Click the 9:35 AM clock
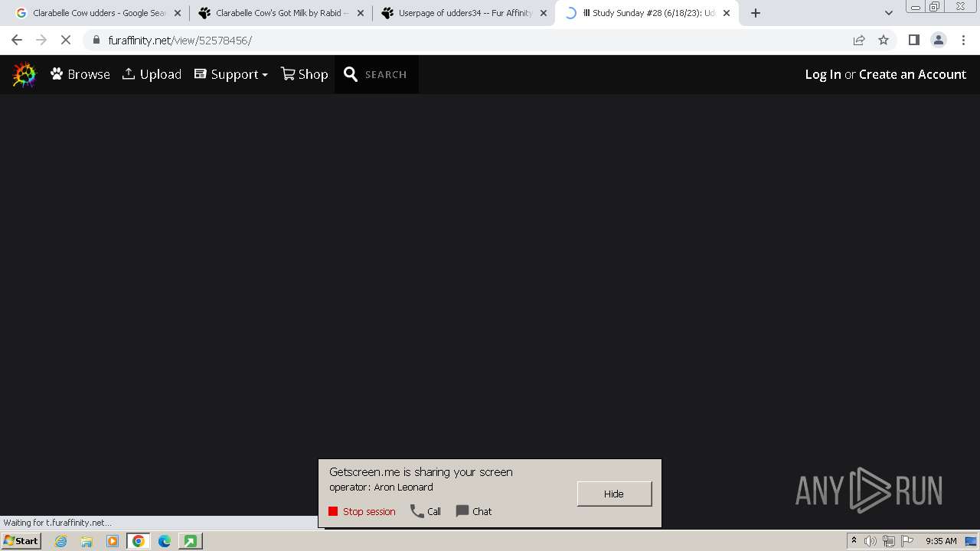Image resolution: width=980 pixels, height=551 pixels. coord(941,541)
